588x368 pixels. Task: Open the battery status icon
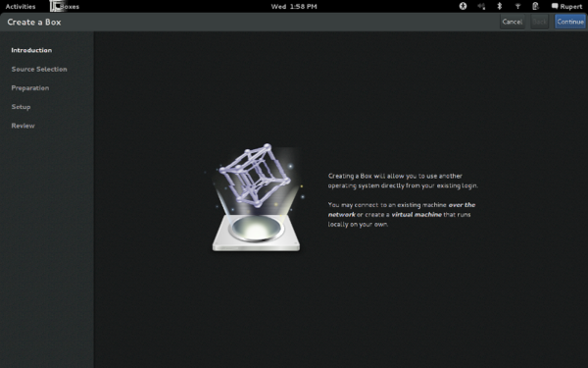[x=535, y=6]
